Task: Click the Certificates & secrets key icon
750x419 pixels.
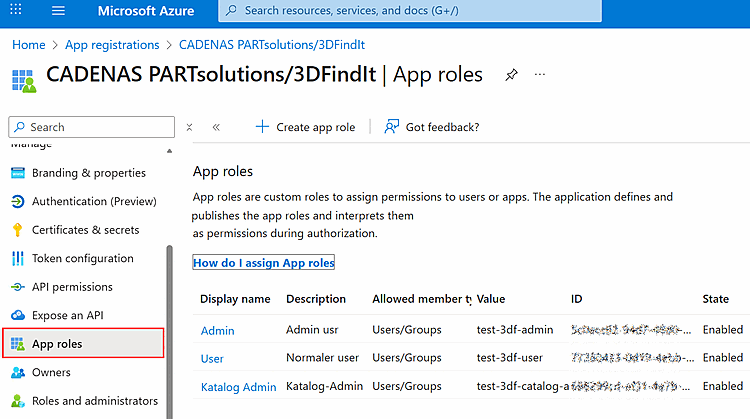Action: [x=18, y=230]
